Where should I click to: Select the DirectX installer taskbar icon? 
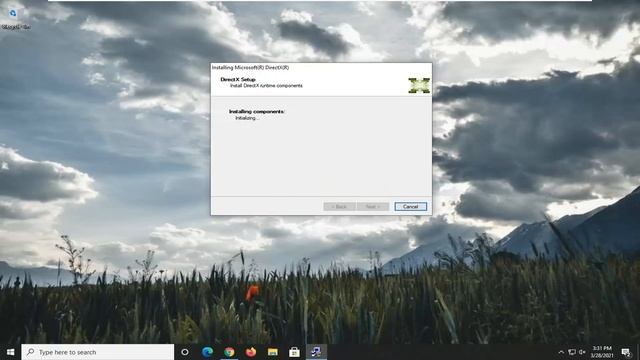click(316, 352)
